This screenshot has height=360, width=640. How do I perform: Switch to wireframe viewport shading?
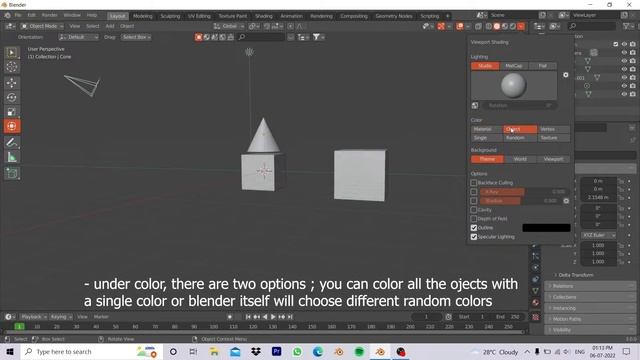pyautogui.click(x=489, y=26)
